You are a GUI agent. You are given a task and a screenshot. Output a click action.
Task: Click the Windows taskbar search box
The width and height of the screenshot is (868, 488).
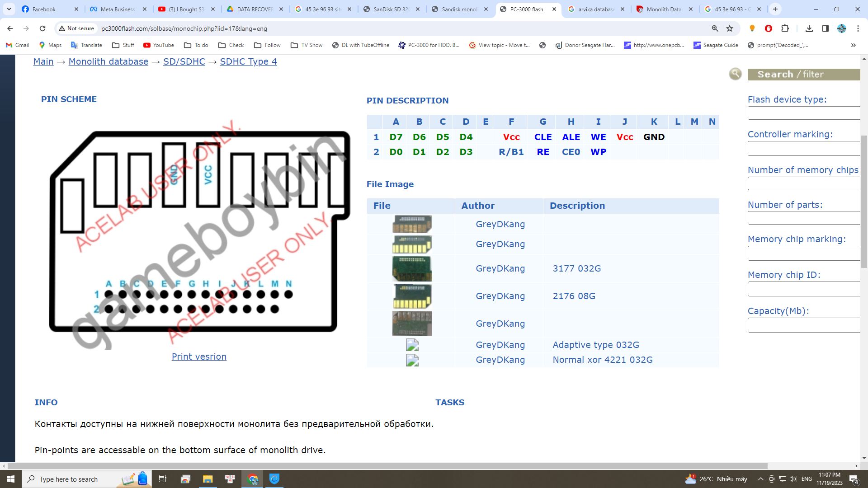pyautogui.click(x=86, y=479)
